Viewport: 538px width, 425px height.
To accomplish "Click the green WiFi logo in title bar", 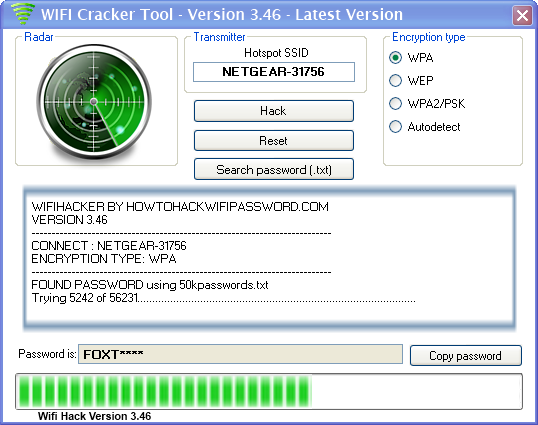I will tap(23, 14).
